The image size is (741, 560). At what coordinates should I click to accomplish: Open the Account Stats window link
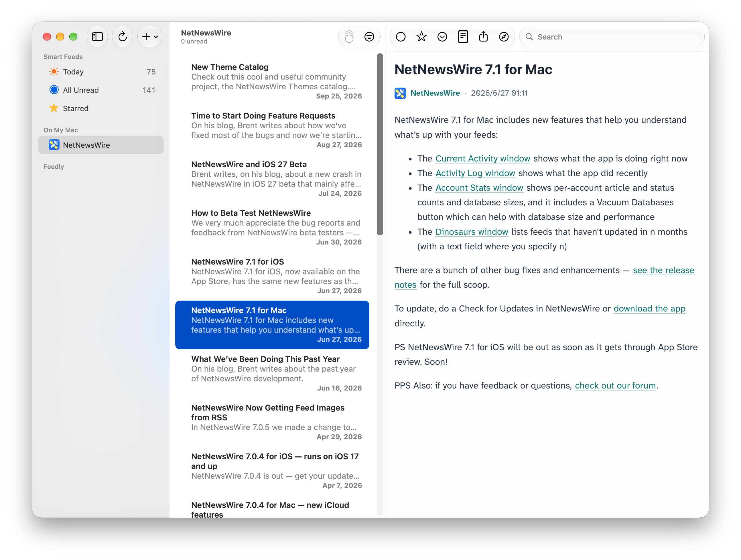pyautogui.click(x=479, y=188)
